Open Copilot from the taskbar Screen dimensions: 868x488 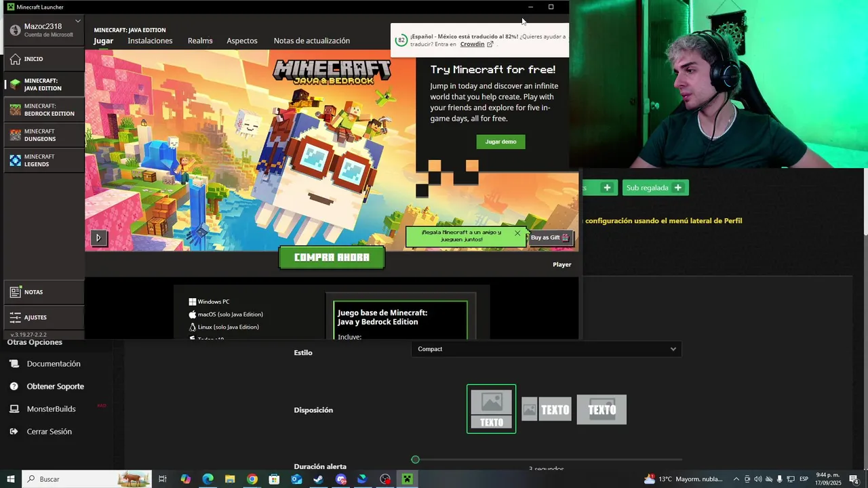(x=186, y=479)
